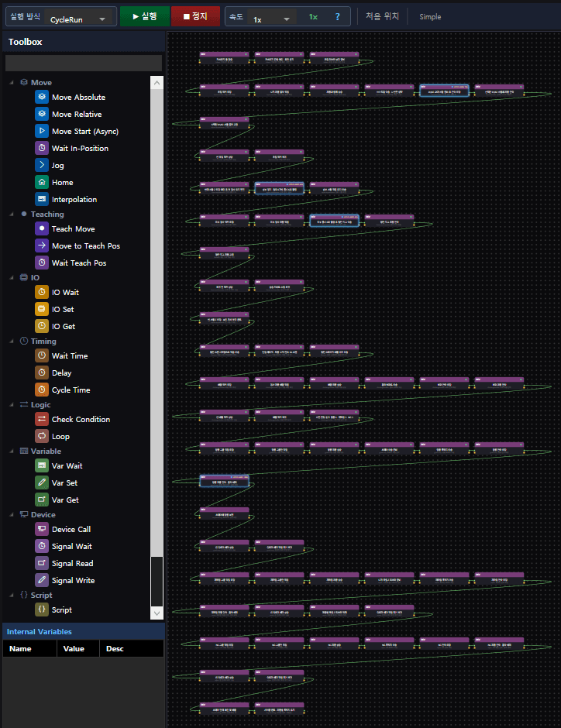561x728 pixels.
Task: Select the Signal Wait icon
Action: pyautogui.click(x=42, y=547)
